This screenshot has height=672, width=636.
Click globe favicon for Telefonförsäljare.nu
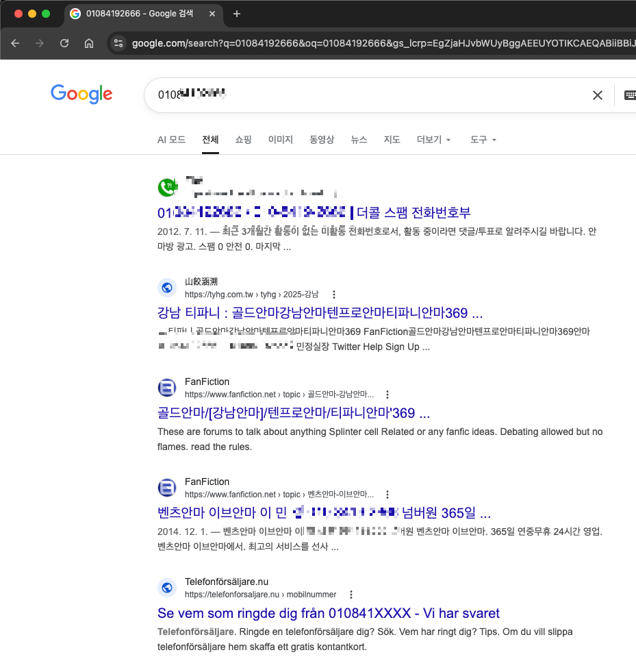167,588
